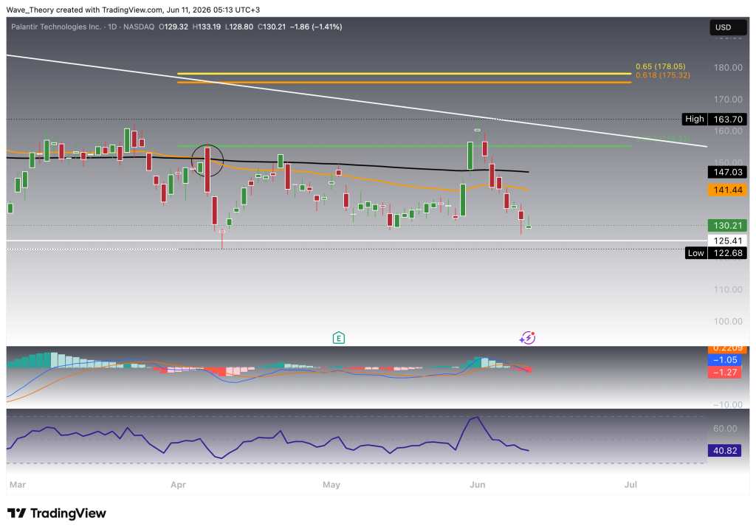Click the Jun label on time axis

pos(478,485)
